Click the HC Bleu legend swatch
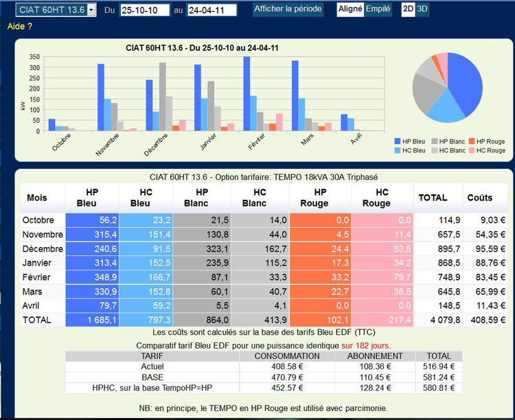This screenshot has width=515, height=420. tap(398, 150)
